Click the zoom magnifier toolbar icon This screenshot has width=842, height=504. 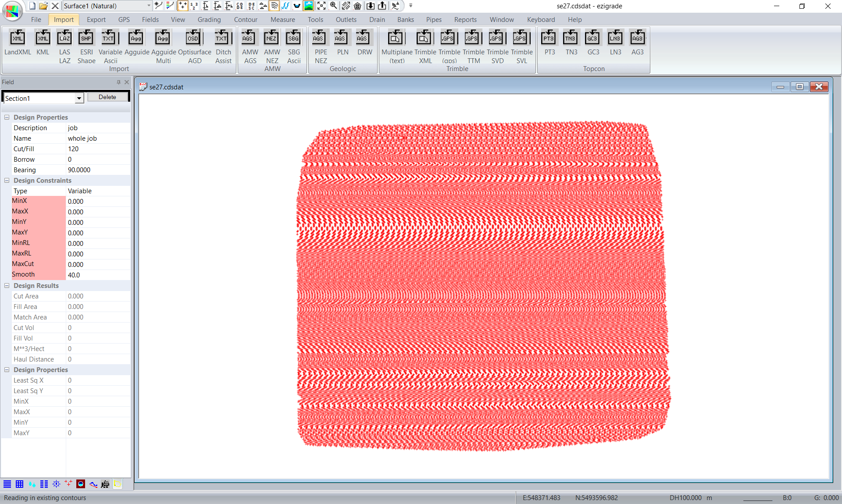coord(333,6)
